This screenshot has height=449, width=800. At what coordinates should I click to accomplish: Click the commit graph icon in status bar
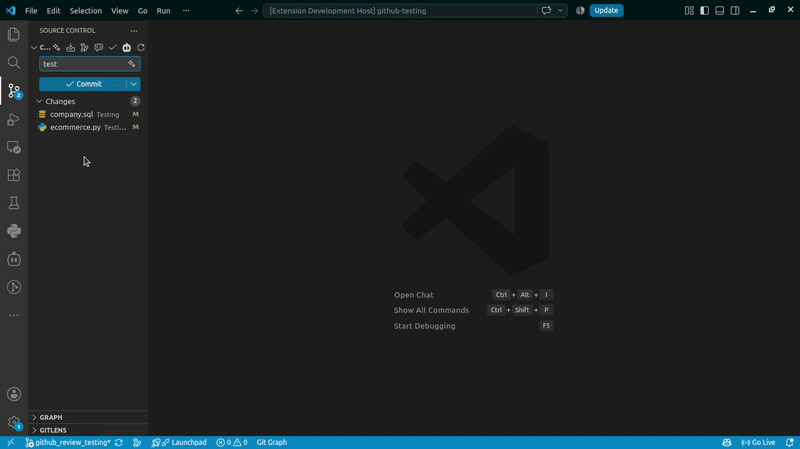(x=137, y=442)
